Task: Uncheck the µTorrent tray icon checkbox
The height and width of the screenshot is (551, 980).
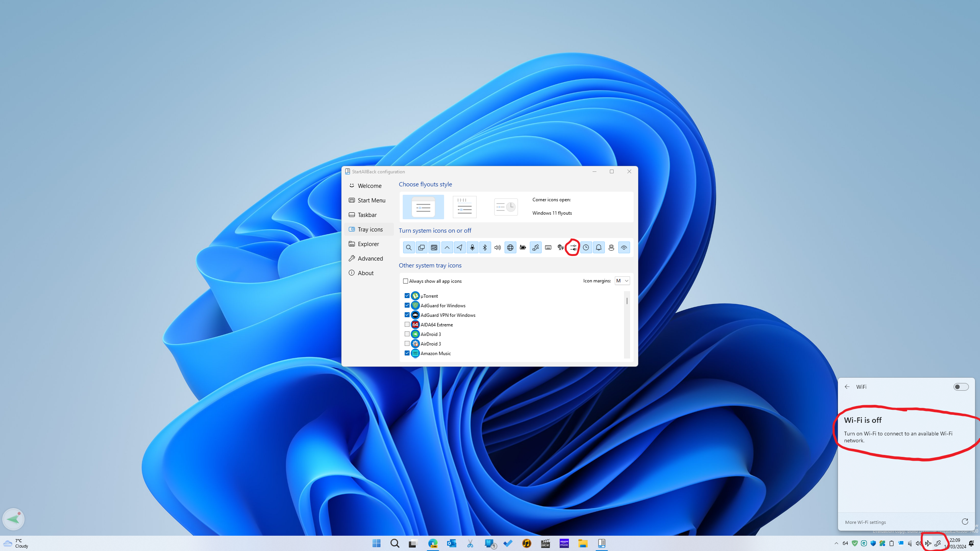Action: tap(407, 296)
